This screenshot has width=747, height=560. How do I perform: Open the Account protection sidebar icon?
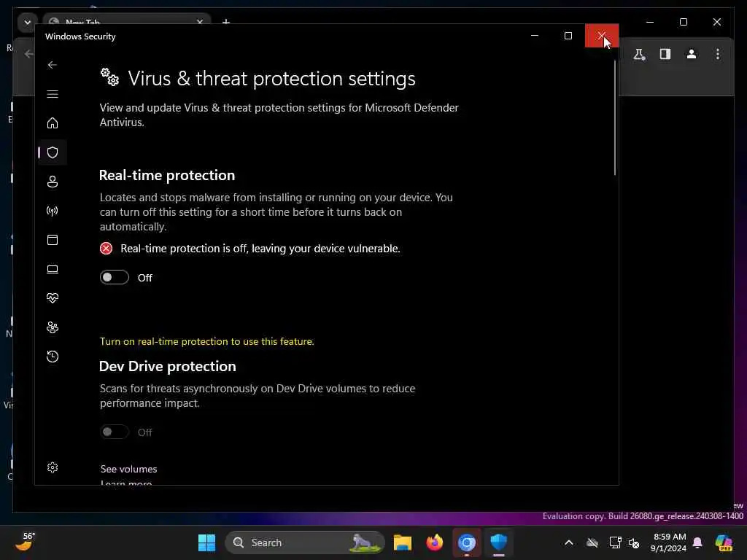pos(53,182)
